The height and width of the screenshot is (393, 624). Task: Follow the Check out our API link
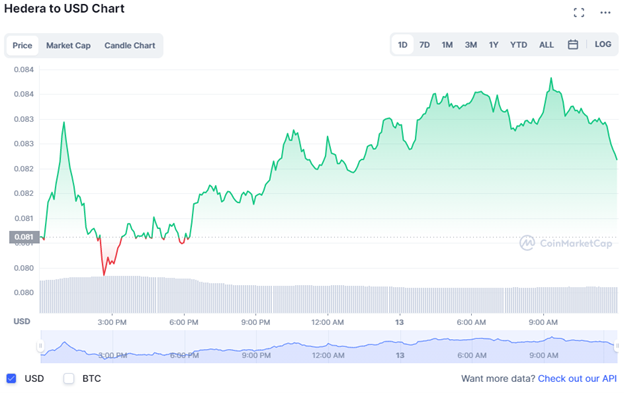[x=577, y=379]
